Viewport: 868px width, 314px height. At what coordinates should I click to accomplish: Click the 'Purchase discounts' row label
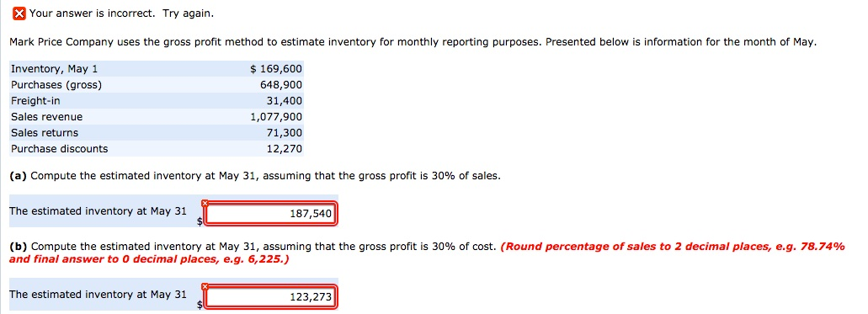click(59, 149)
